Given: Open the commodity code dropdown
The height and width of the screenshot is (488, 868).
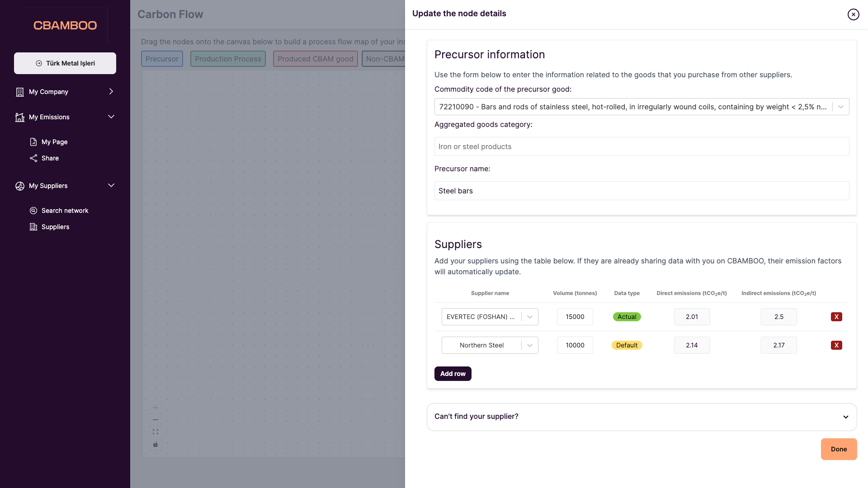Looking at the screenshot, I should coord(840,107).
